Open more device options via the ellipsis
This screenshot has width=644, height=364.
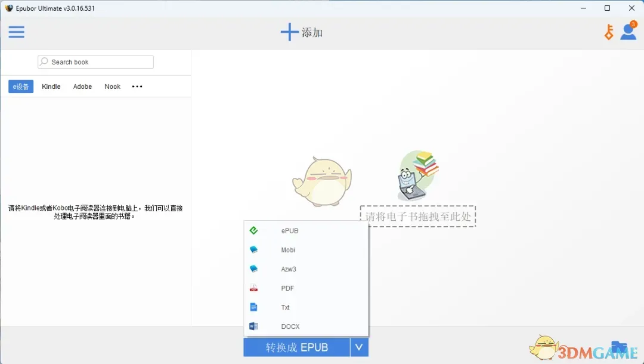coord(137,87)
